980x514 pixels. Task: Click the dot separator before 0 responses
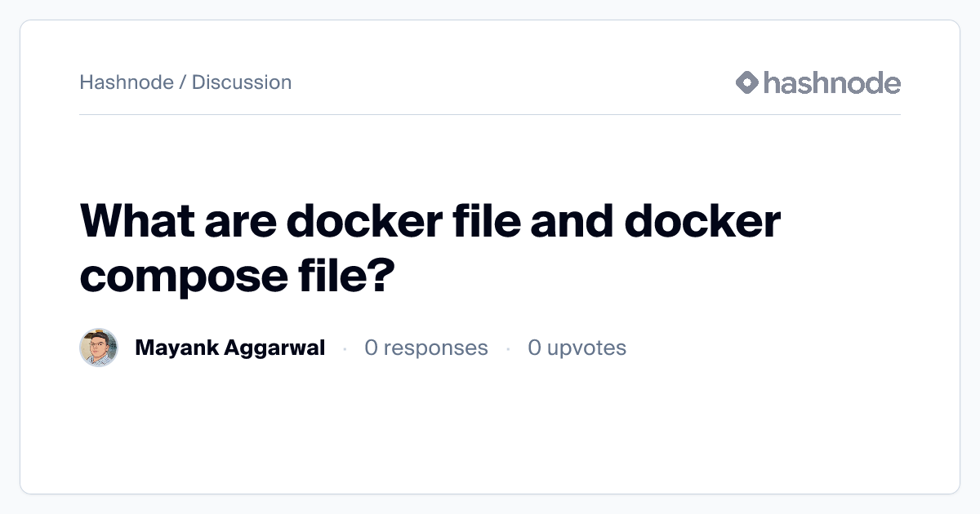(x=345, y=348)
